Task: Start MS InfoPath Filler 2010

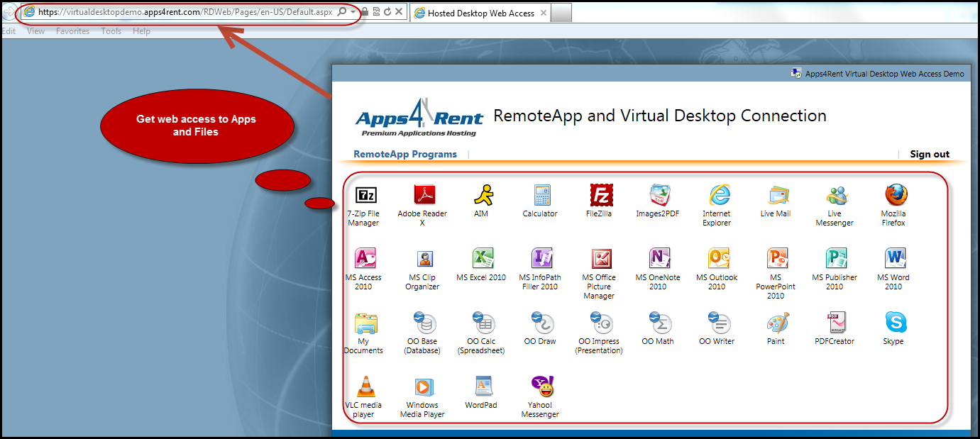Action: tap(541, 259)
